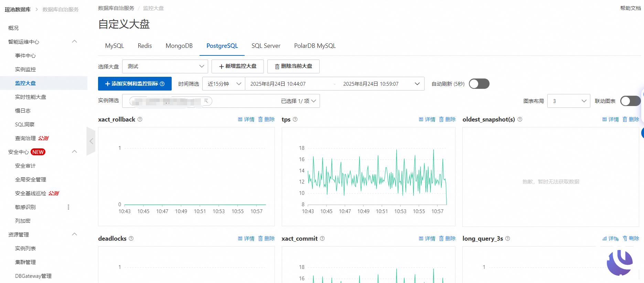The width and height of the screenshot is (644, 283).
Task: Open help icon beside long_query_3s title
Action: (508, 239)
